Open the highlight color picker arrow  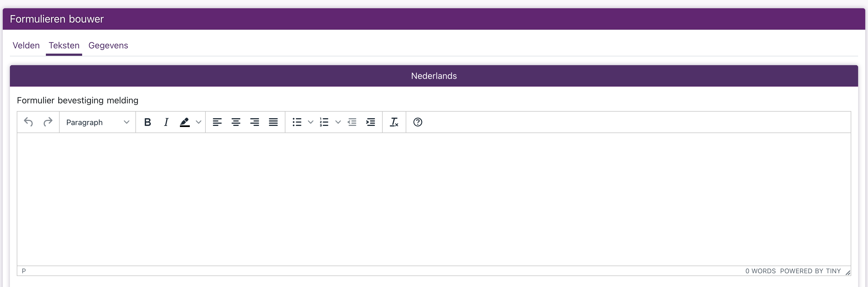coord(199,122)
